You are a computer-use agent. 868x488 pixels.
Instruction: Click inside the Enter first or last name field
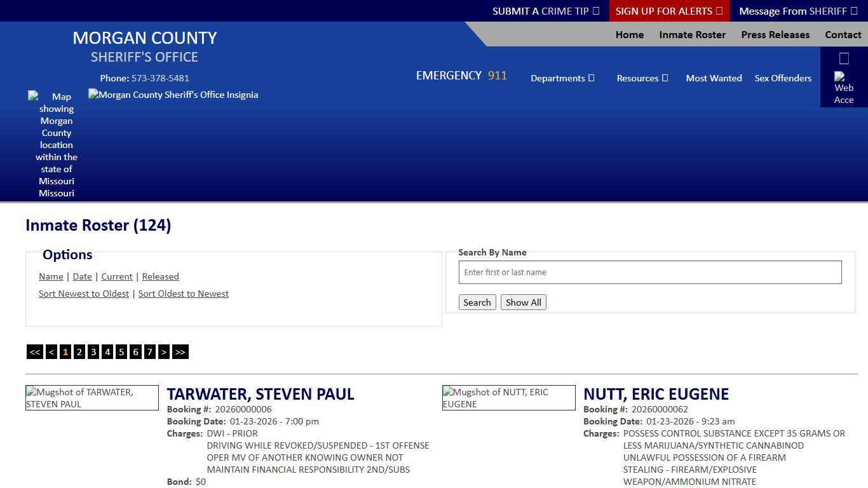coord(649,272)
